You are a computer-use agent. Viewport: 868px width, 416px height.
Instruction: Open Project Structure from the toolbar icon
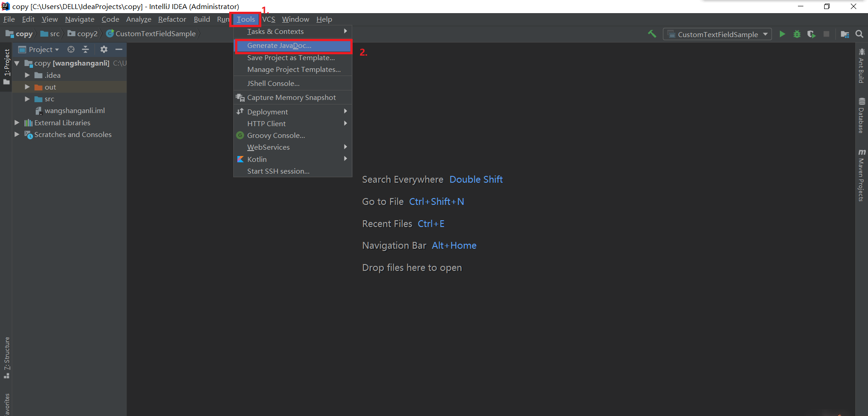click(844, 34)
